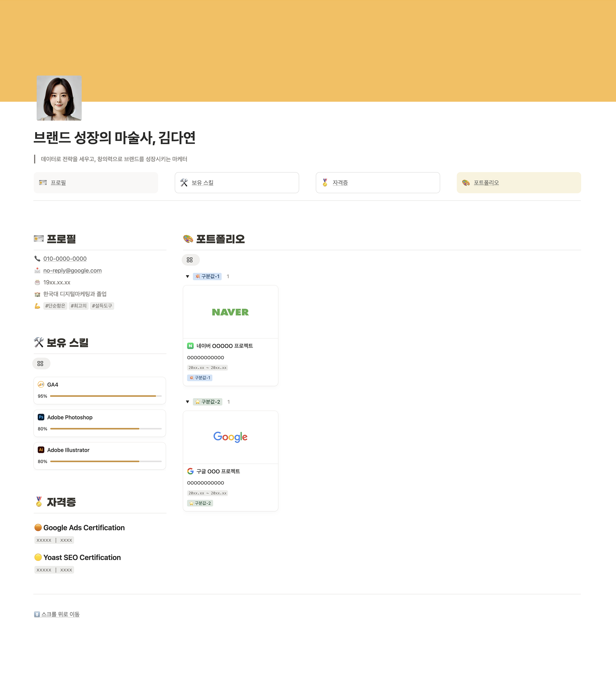
Task: Click the Illustrator icon on the skill card
Action: [x=41, y=450]
